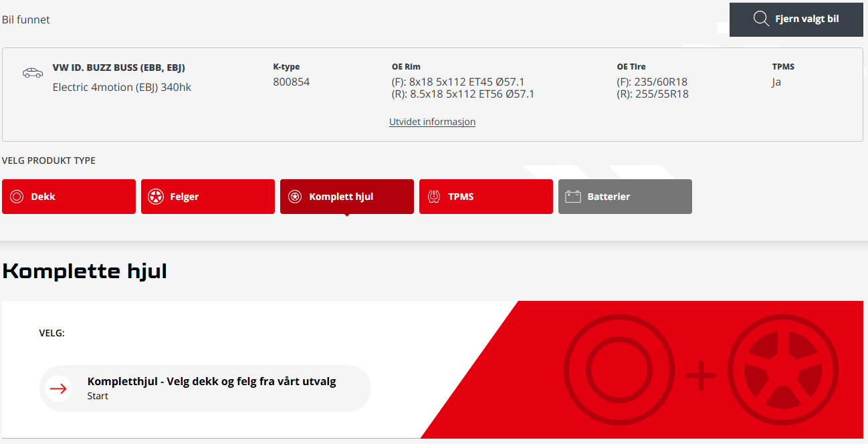Click the car icon beside VW ID. BUZZ
Viewport: 868px width, 444px height.
tap(33, 72)
